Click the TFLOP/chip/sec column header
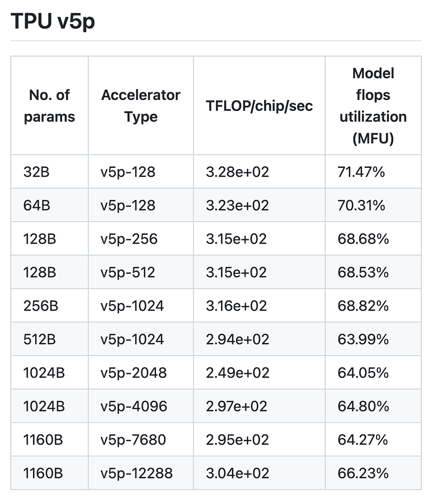The height and width of the screenshot is (504, 439). (259, 106)
